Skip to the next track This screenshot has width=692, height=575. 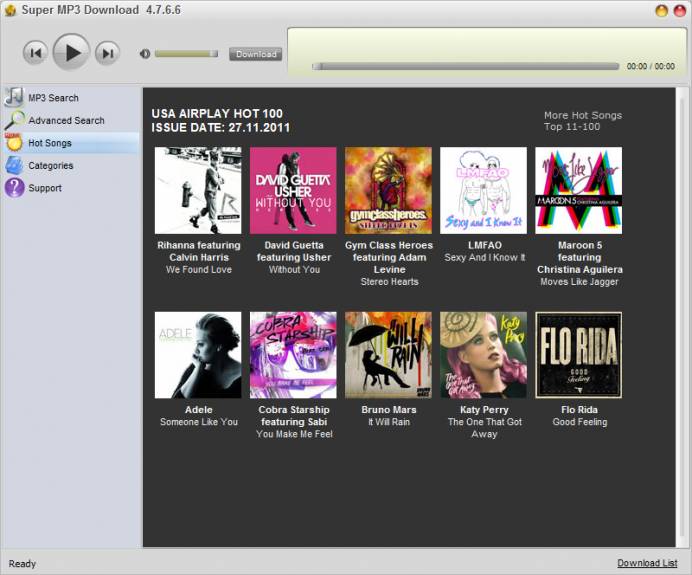(107, 53)
